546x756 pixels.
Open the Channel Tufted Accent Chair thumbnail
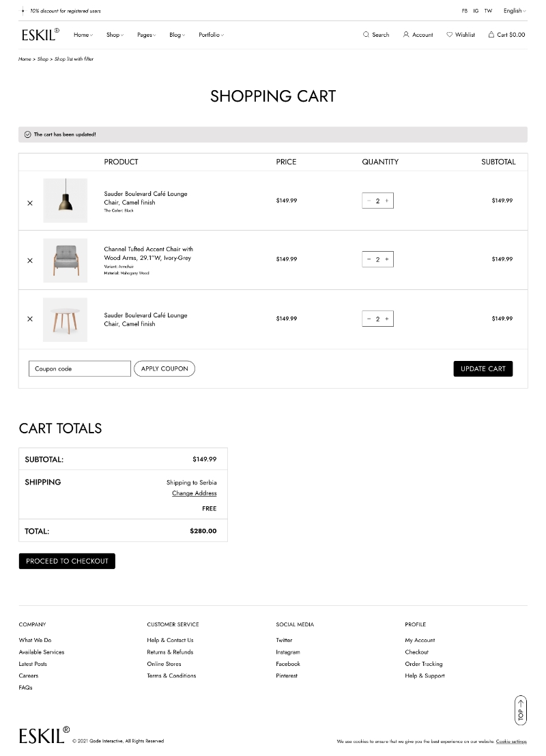(x=66, y=260)
